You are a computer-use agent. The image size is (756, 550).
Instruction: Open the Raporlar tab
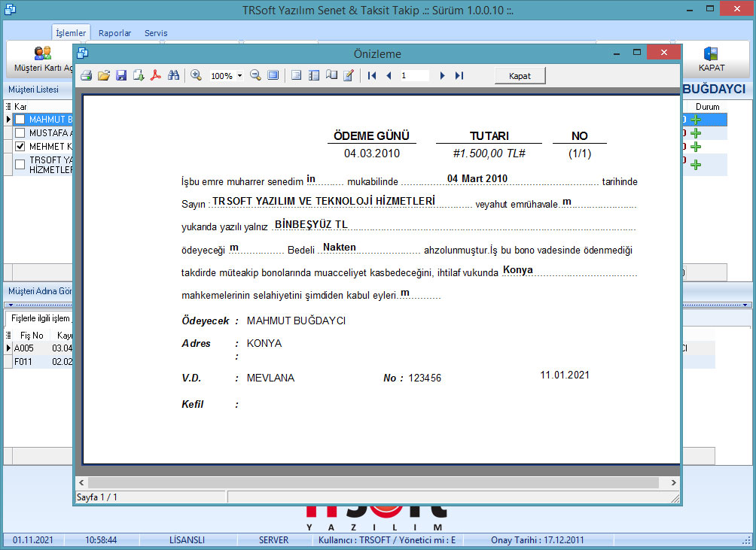pos(114,33)
